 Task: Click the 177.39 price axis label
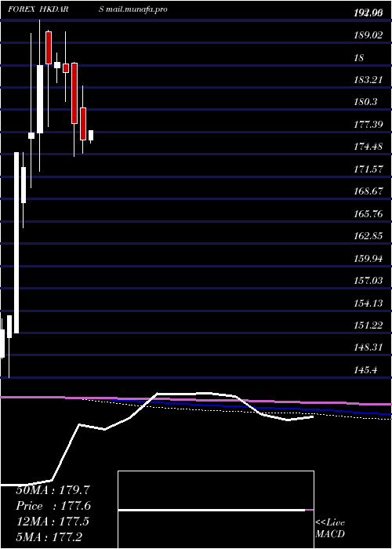pyautogui.click(x=369, y=124)
